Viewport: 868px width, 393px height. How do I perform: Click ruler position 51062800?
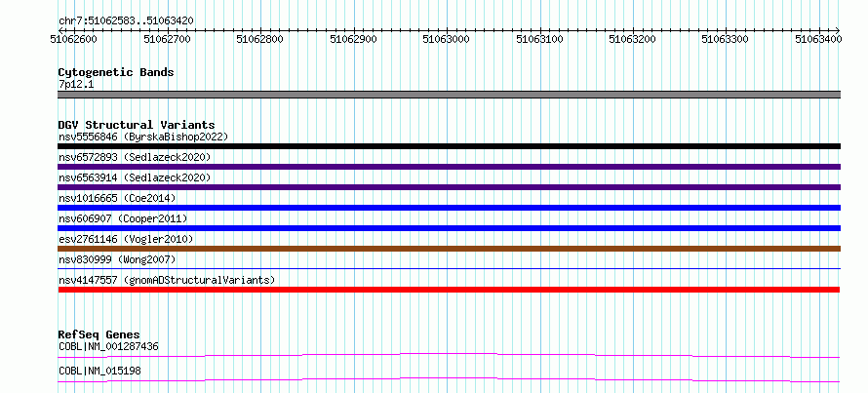pyautogui.click(x=259, y=39)
